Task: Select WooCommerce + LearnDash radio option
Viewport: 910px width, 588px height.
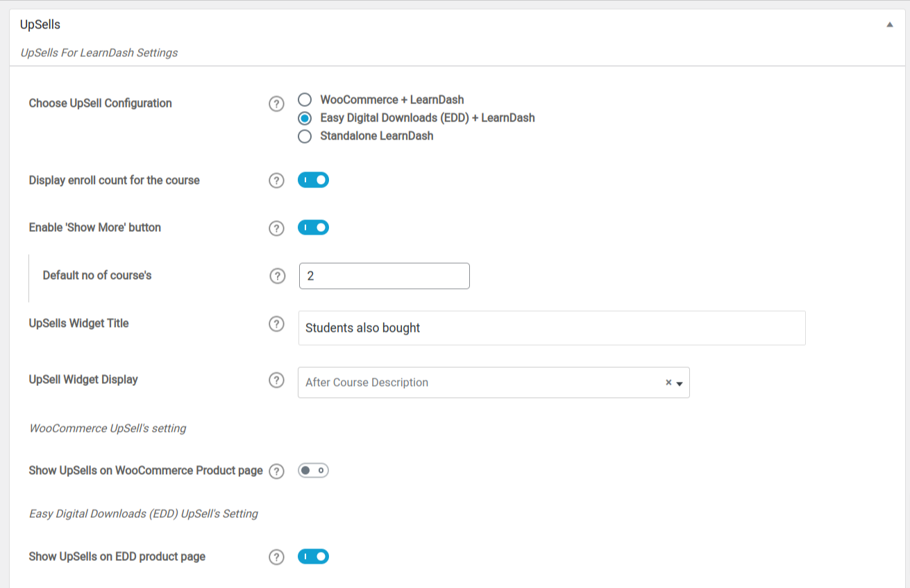Action: click(x=305, y=100)
